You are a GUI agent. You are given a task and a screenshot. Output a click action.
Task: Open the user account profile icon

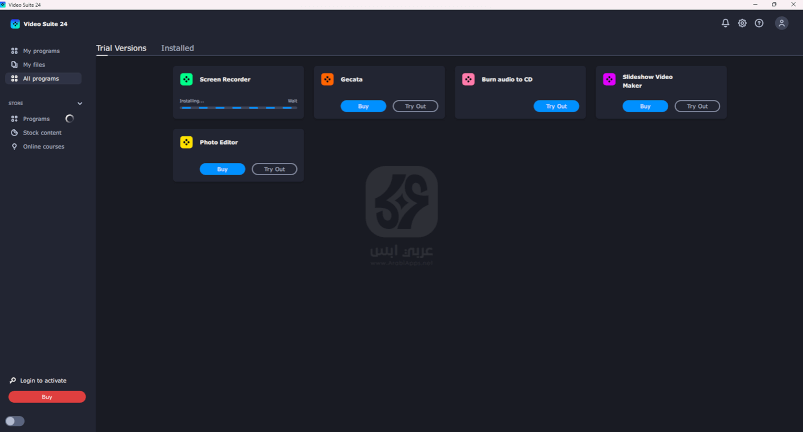[781, 23]
